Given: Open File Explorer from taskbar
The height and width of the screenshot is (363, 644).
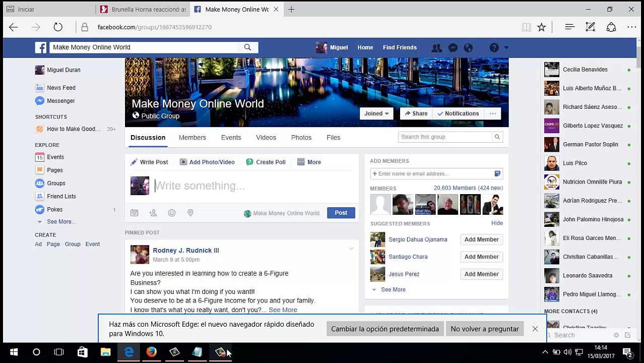Looking at the screenshot, I should [x=105, y=352].
